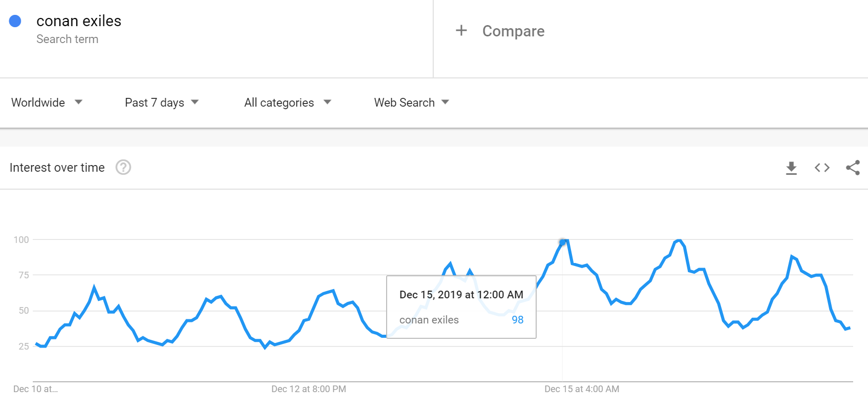
Task: Open the Interest over time help icon
Action: [x=123, y=168]
